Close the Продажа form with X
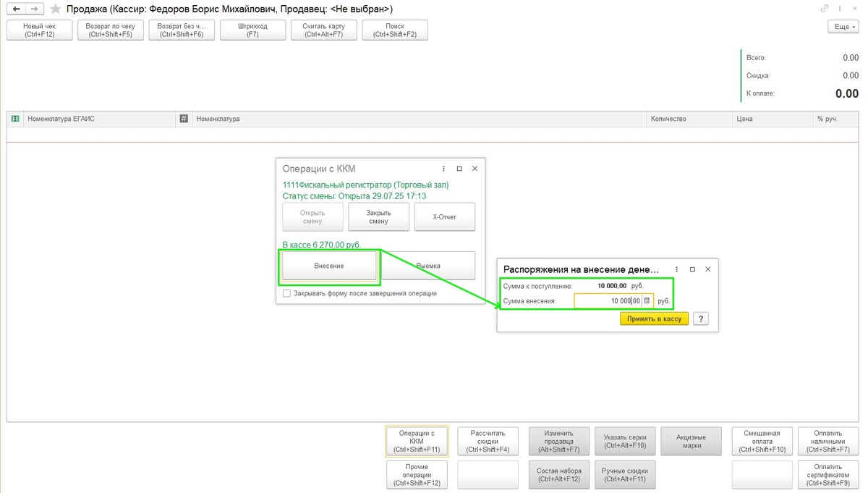The width and height of the screenshot is (868, 493). tap(855, 9)
